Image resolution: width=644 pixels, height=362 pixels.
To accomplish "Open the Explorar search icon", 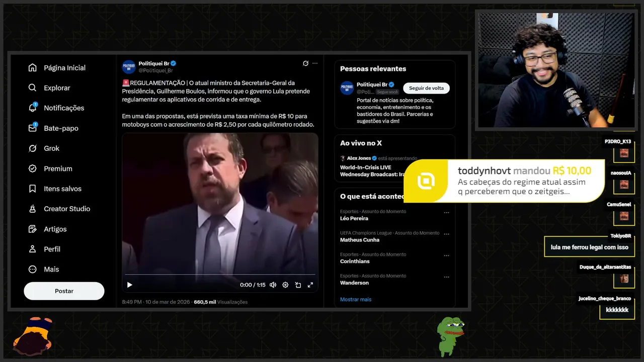I will tap(33, 88).
